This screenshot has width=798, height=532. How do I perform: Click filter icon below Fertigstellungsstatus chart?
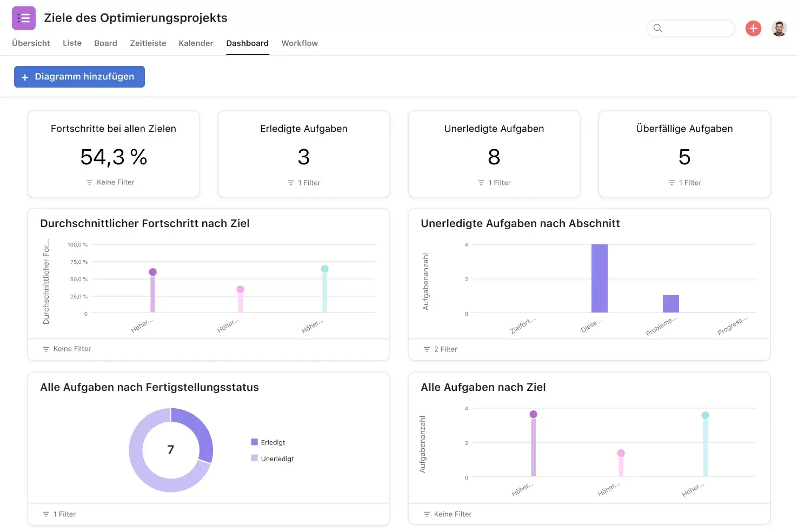click(x=46, y=515)
